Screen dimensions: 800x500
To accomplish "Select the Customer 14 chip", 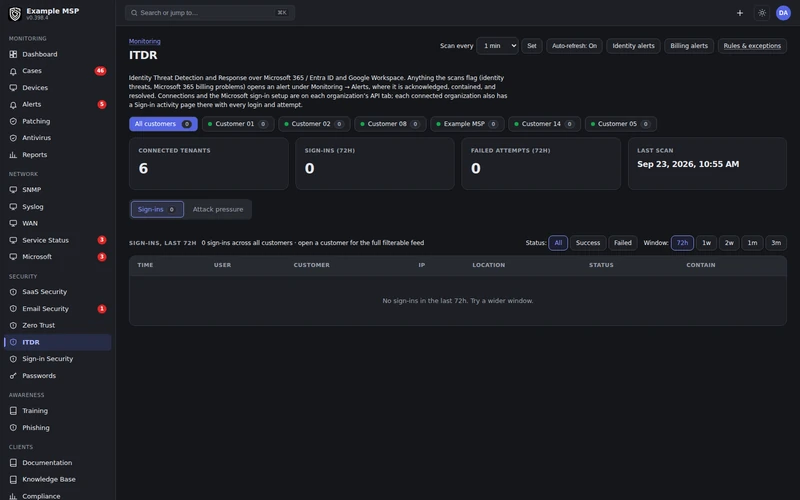I will [x=544, y=124].
